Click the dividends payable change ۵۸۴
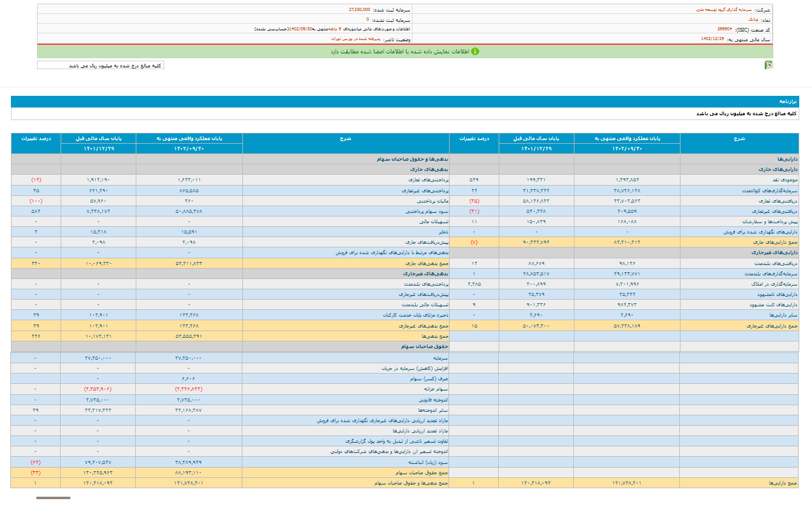The image size is (812, 524). pyautogui.click(x=36, y=211)
